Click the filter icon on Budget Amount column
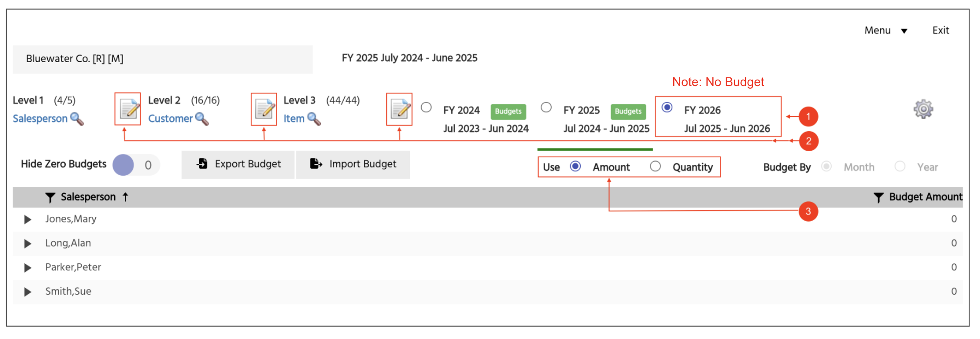Image resolution: width=980 pixels, height=339 pixels. pos(878,197)
